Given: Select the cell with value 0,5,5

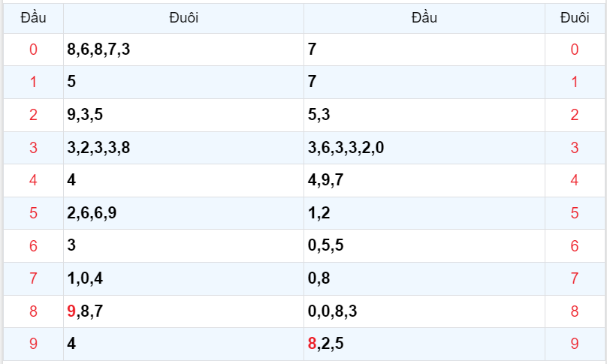Looking at the screenshot, I should tap(326, 245).
